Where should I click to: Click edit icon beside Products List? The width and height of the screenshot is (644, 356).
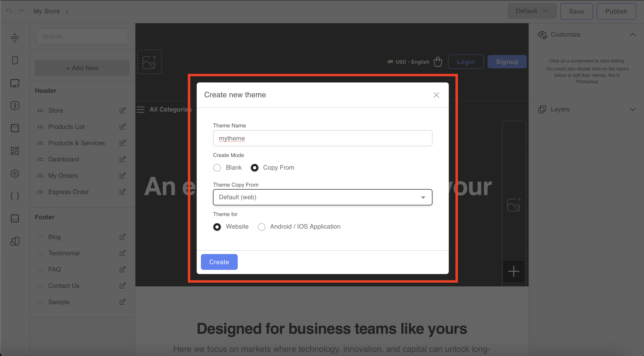123,127
